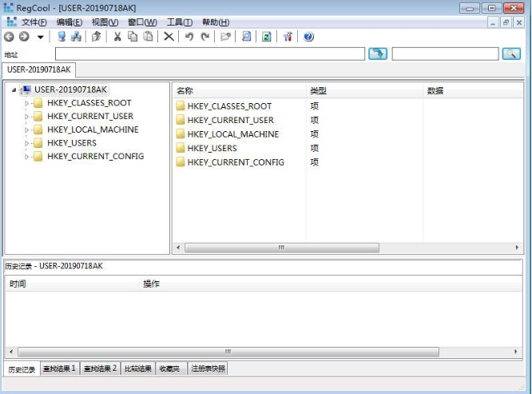Click the Go button beside address bar
This screenshot has height=394, width=532.
click(x=378, y=54)
